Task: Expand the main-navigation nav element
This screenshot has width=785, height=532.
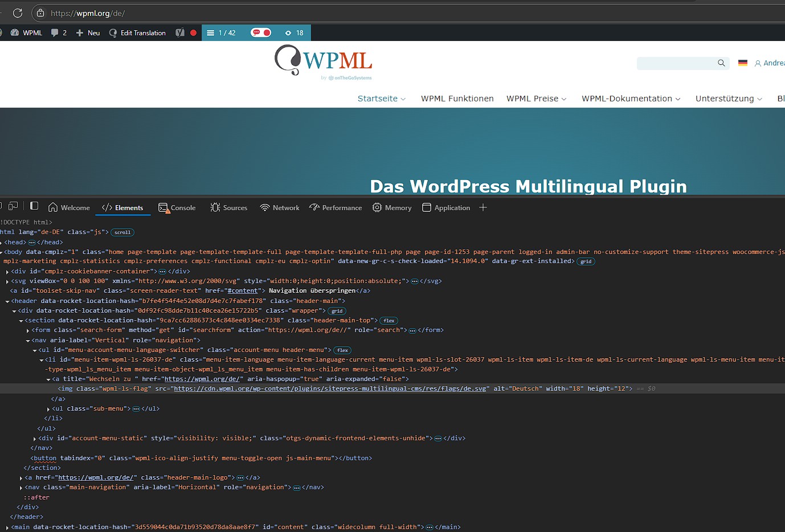Action: pos(21,488)
